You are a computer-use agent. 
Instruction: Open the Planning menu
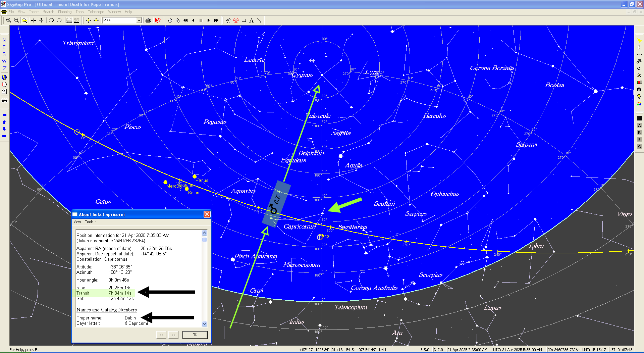click(x=64, y=12)
